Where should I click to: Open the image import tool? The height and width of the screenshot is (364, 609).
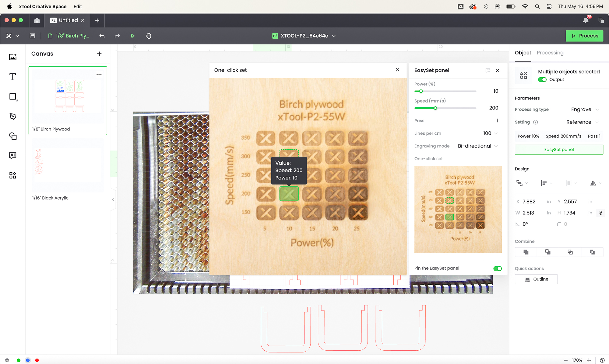[12, 57]
